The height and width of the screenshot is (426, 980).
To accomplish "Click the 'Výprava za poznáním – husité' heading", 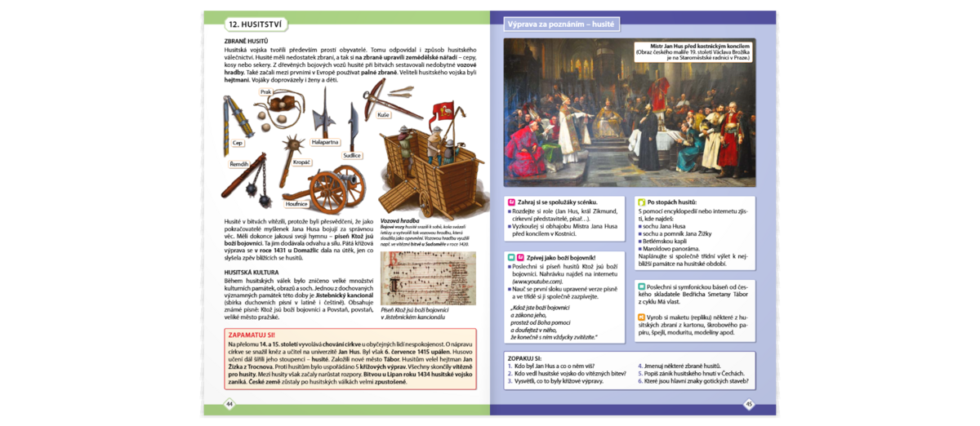I will coord(560,24).
